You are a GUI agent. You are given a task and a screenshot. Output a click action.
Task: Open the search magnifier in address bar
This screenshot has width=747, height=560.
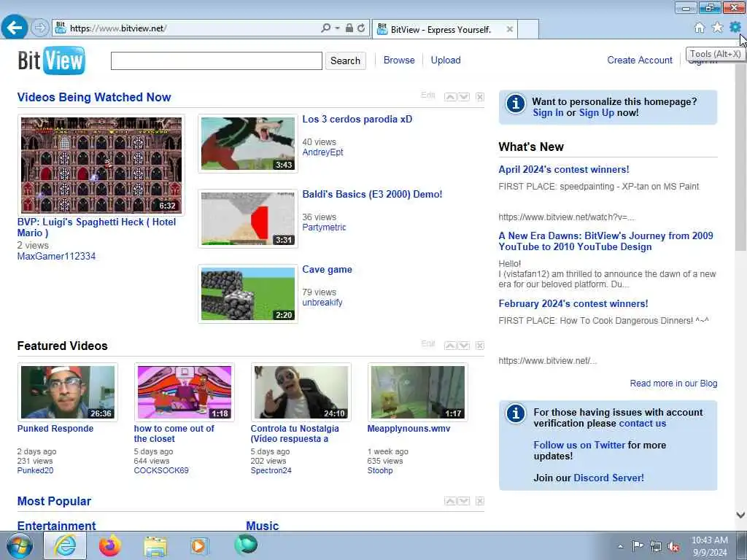click(x=325, y=28)
